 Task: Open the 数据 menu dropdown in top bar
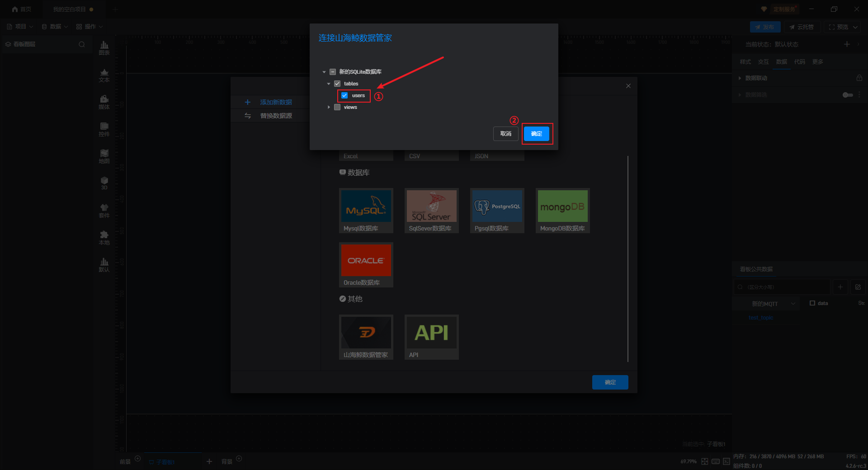point(55,27)
